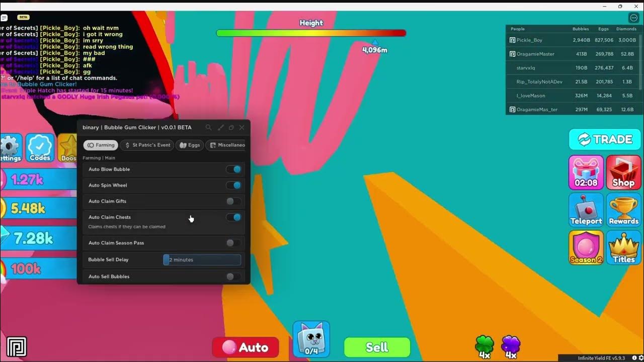Select Pickle_Boy in the leaderboard
Screen dimensions: 644x362
pyautogui.click(x=574, y=40)
